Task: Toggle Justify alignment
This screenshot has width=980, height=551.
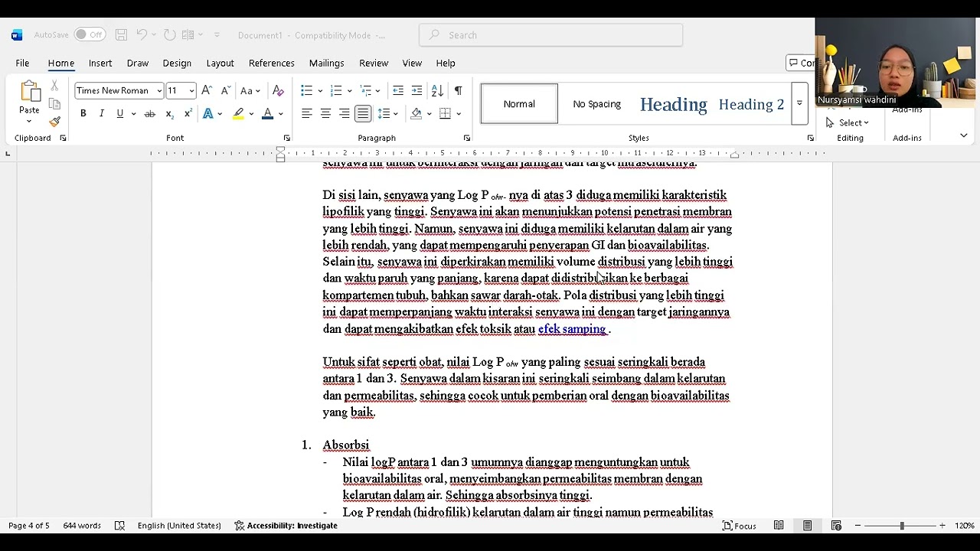Action: pyautogui.click(x=363, y=114)
